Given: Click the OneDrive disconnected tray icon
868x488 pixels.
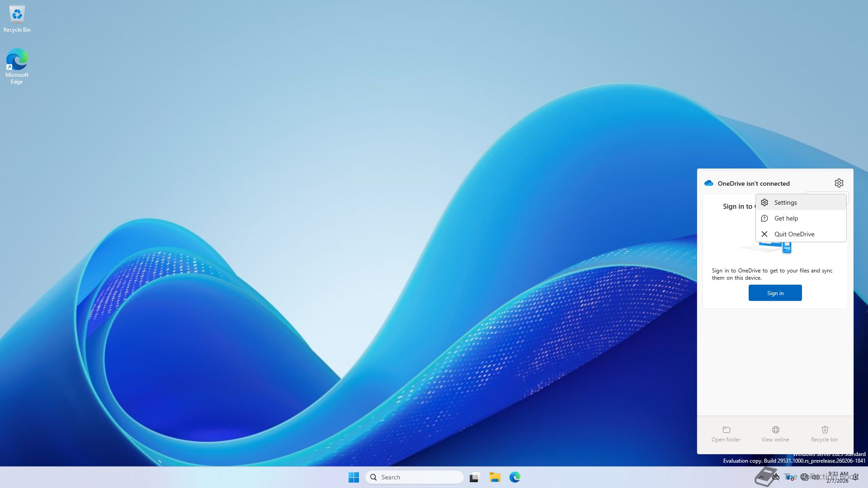Looking at the screenshot, I should [x=776, y=477].
